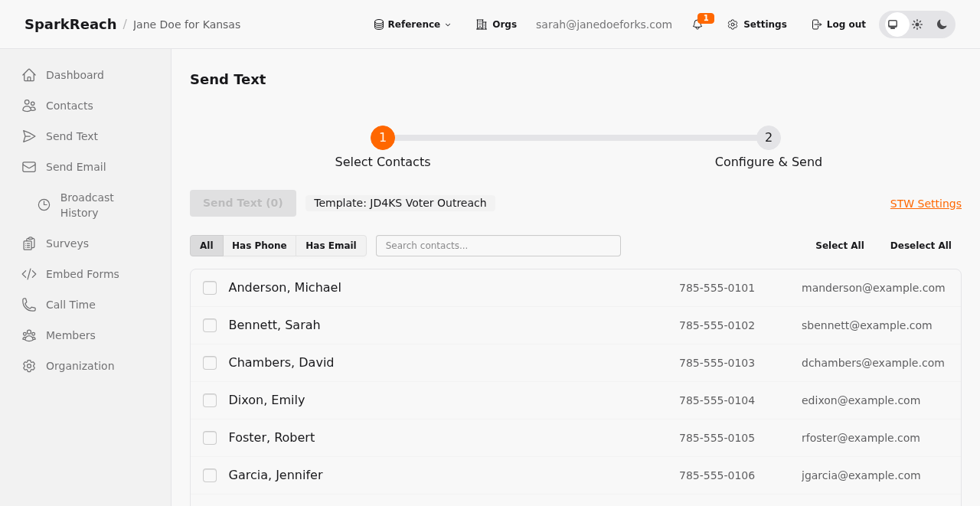Expand the Reference dropdown menu
This screenshot has width=980, height=506.
tap(412, 24)
